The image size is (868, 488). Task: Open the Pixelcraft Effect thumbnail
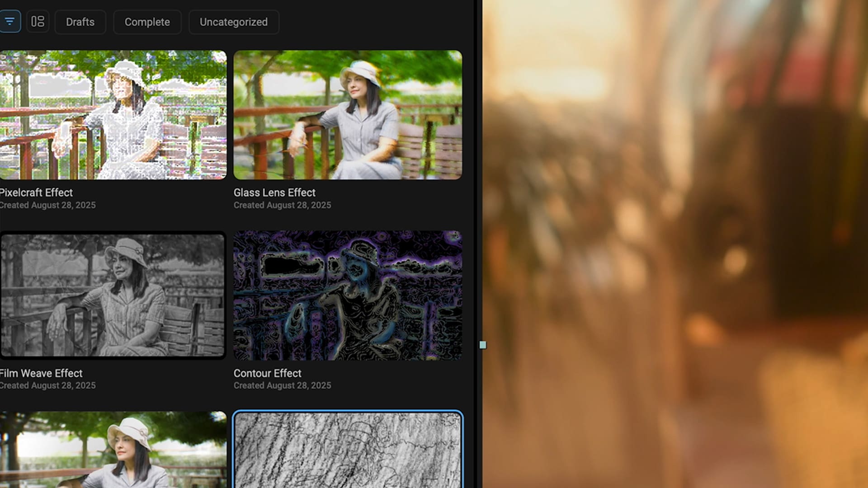[x=113, y=115]
